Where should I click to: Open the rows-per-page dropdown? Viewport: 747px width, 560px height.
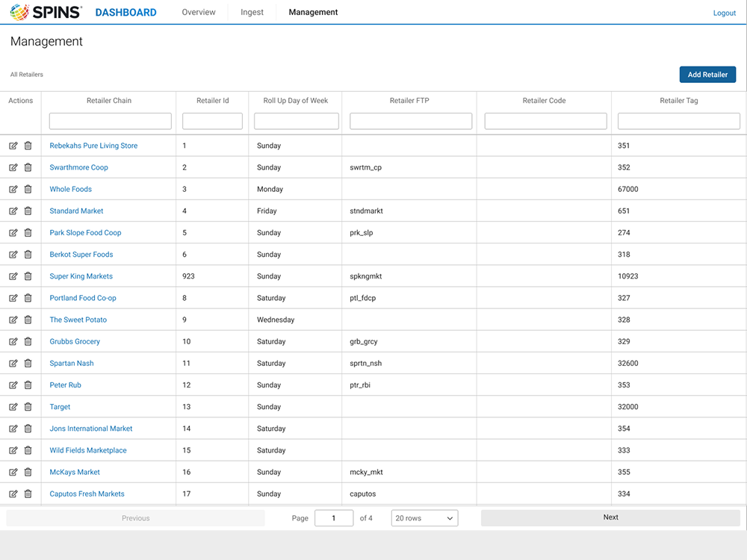click(424, 518)
